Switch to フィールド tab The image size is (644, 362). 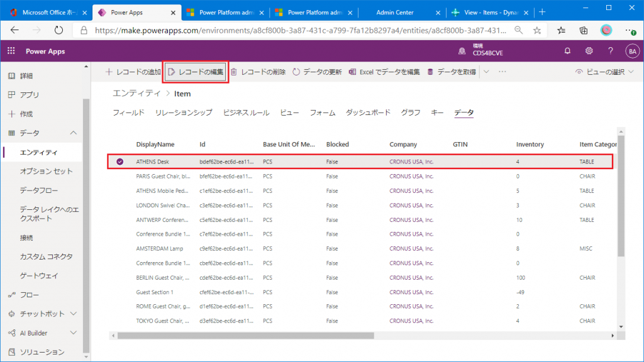pos(128,112)
